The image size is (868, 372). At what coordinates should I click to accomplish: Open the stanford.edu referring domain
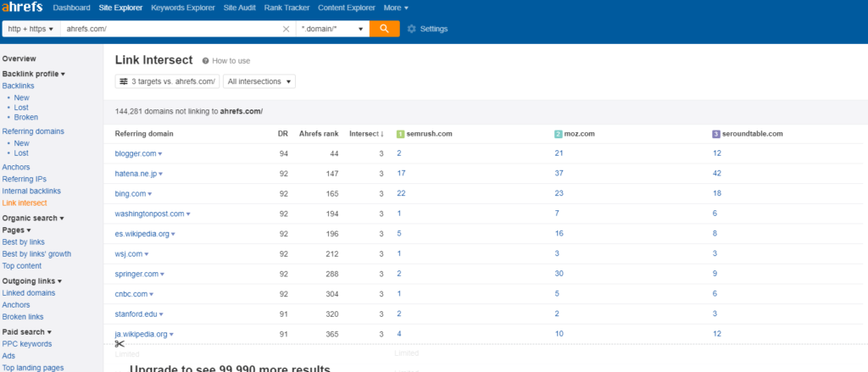(x=136, y=314)
